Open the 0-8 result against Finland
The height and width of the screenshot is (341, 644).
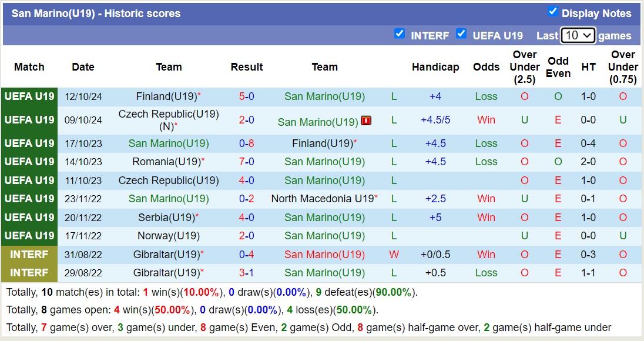[246, 143]
